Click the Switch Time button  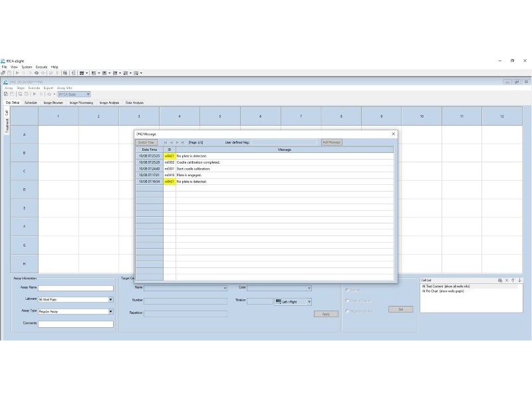[x=146, y=142]
